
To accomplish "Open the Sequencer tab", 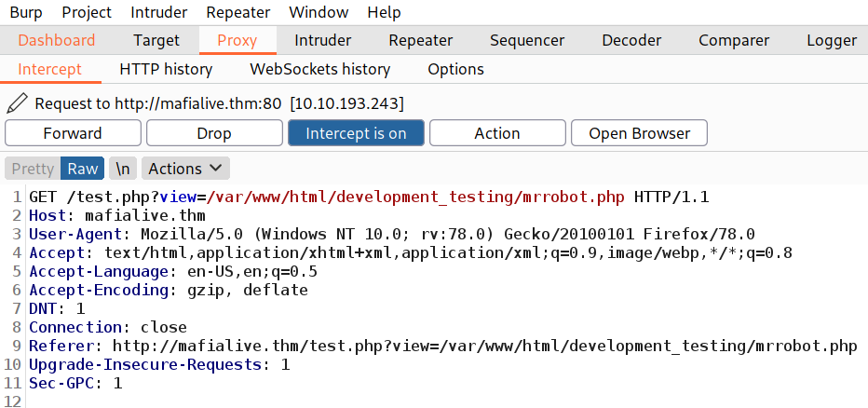I will click(x=527, y=40).
